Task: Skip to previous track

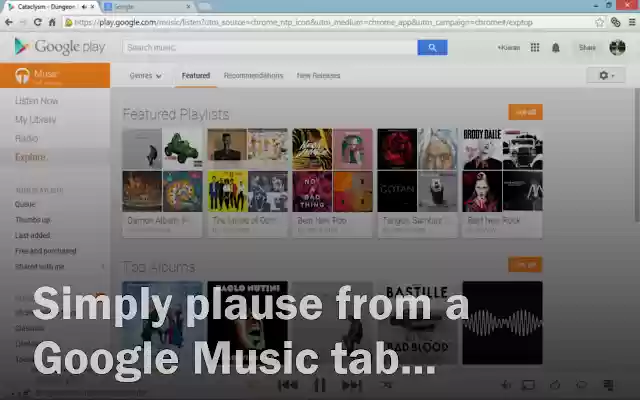Action: pyautogui.click(x=288, y=384)
